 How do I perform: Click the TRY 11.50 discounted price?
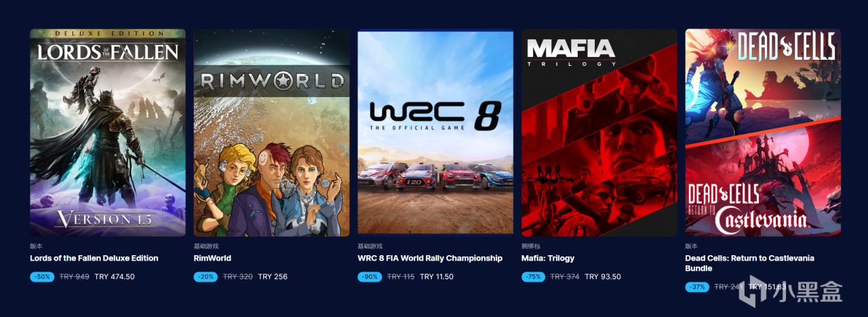437,277
